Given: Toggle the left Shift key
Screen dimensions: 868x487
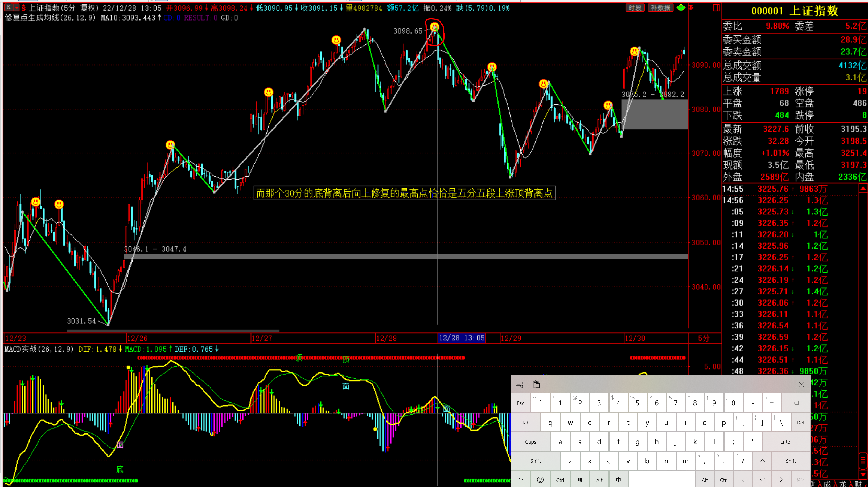Looking at the screenshot, I should pyautogui.click(x=536, y=461).
